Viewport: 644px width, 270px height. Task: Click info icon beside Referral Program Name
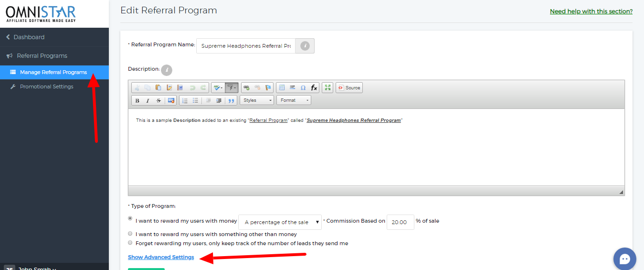(305, 46)
